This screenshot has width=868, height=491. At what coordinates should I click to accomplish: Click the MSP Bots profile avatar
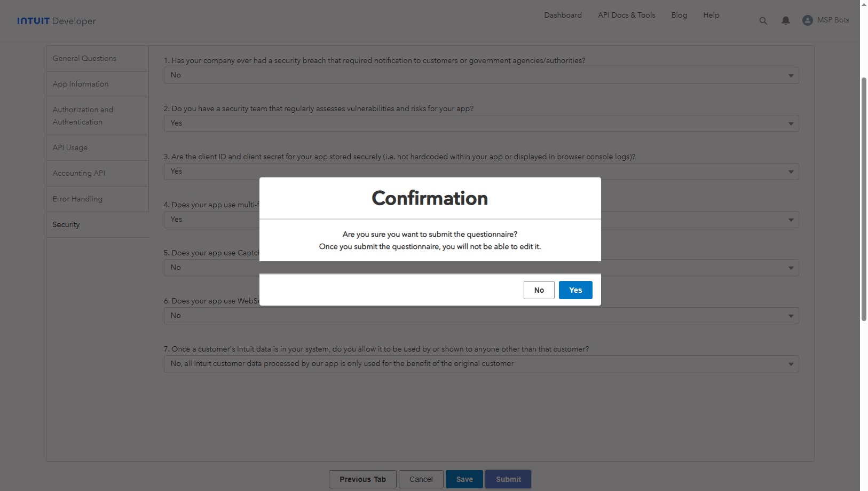click(x=807, y=20)
